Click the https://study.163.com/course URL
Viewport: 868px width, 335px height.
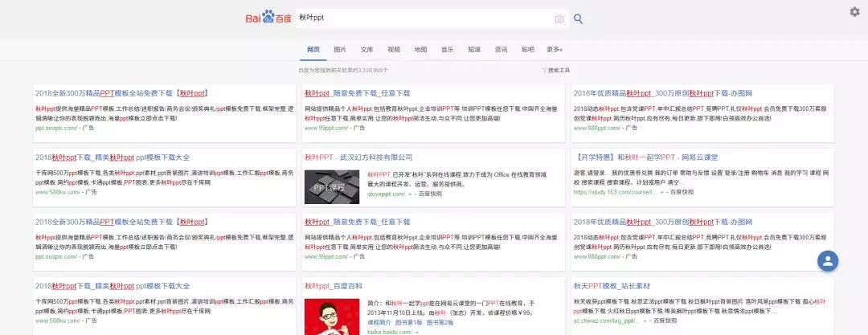pos(615,192)
